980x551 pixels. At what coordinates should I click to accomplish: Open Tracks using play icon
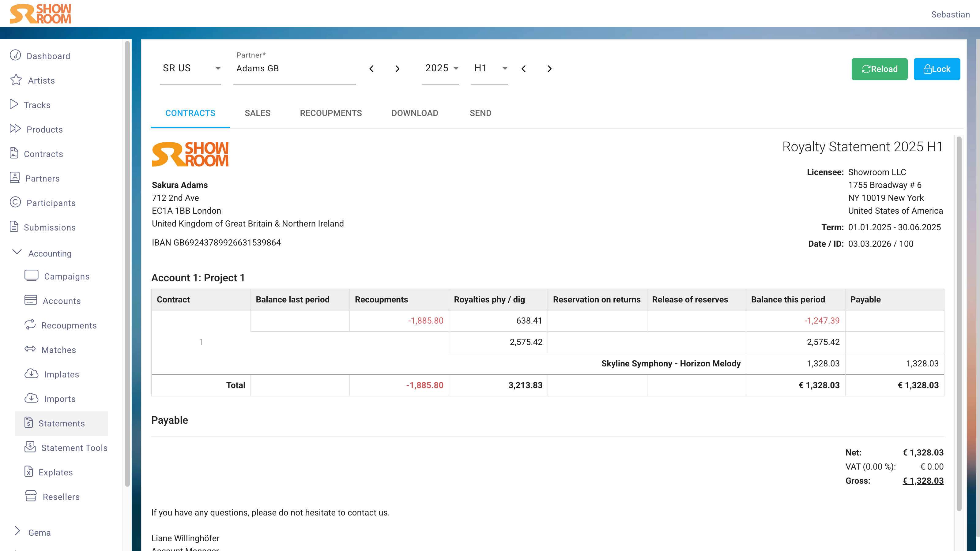14,105
